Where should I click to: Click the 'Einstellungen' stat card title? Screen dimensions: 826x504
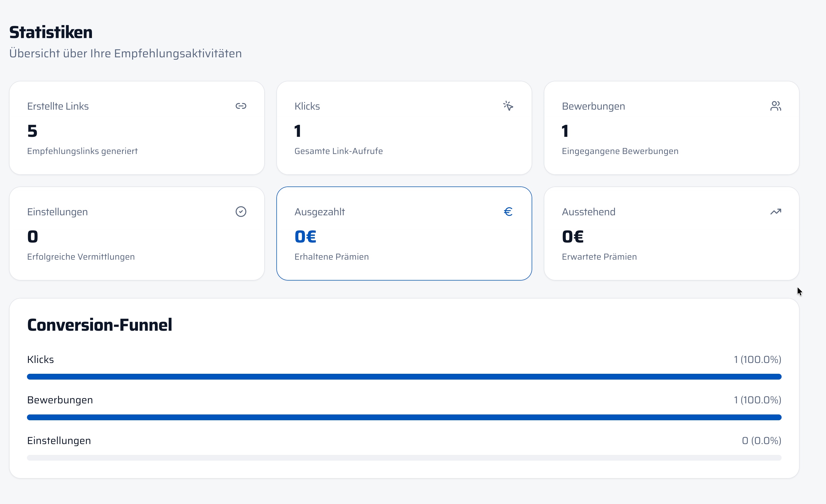pos(57,212)
